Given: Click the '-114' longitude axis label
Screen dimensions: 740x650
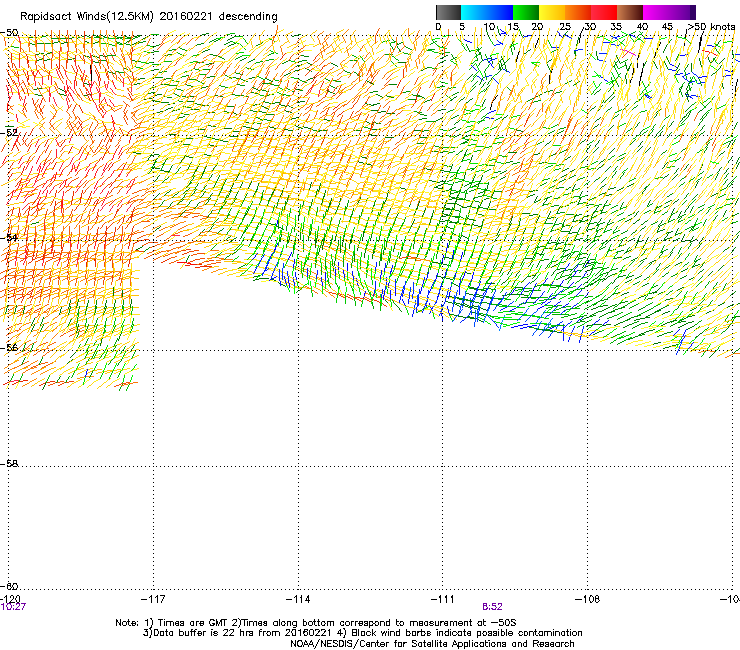Looking at the screenshot, I should point(298,599).
